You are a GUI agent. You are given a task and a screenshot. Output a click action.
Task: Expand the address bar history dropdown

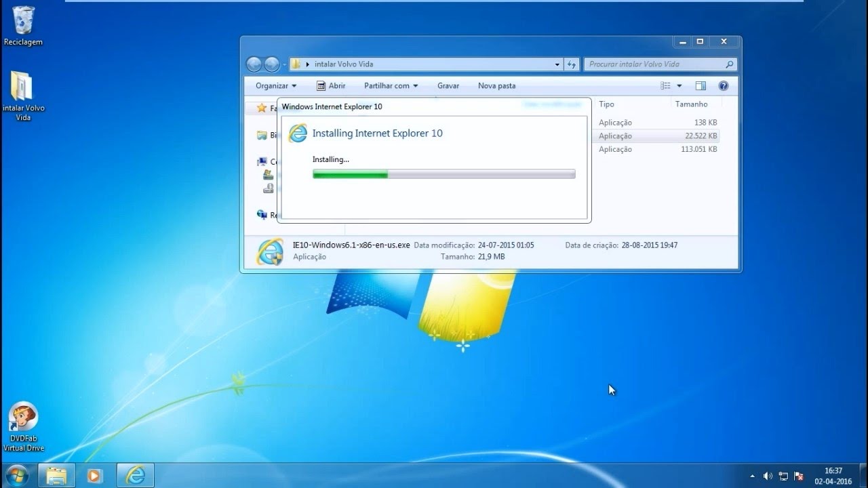[557, 64]
